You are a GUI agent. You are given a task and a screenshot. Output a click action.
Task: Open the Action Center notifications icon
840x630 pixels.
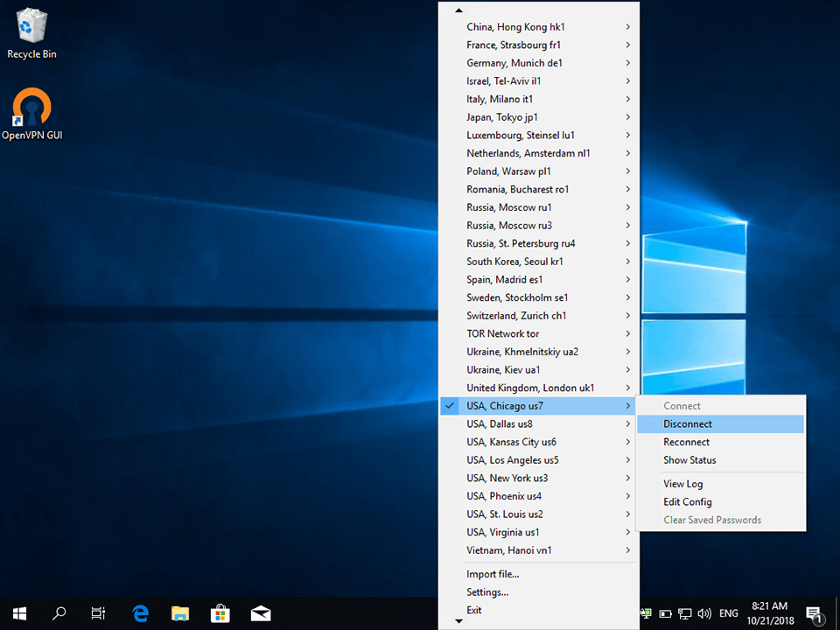coord(814,614)
